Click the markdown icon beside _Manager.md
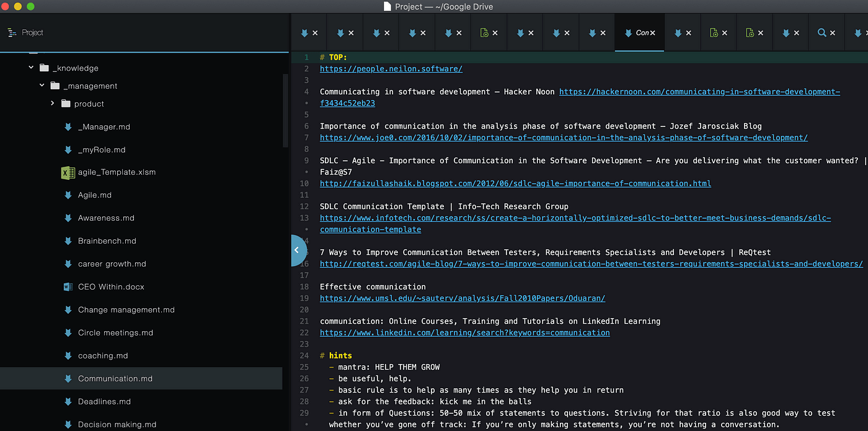The width and height of the screenshot is (868, 431). point(68,127)
